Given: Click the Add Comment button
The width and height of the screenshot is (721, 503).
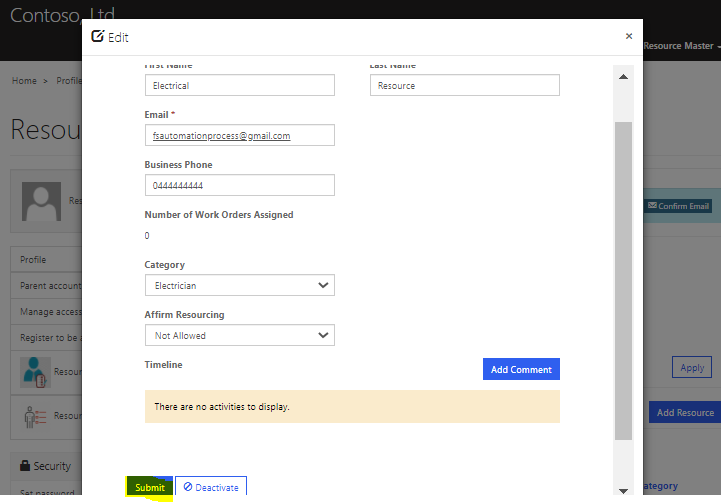Looking at the screenshot, I should point(521,369).
